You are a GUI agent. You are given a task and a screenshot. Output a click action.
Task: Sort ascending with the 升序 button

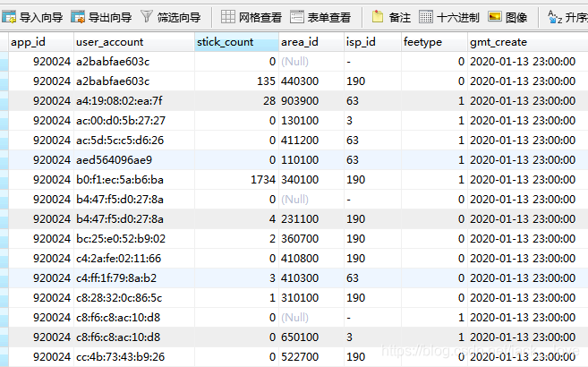(566, 16)
